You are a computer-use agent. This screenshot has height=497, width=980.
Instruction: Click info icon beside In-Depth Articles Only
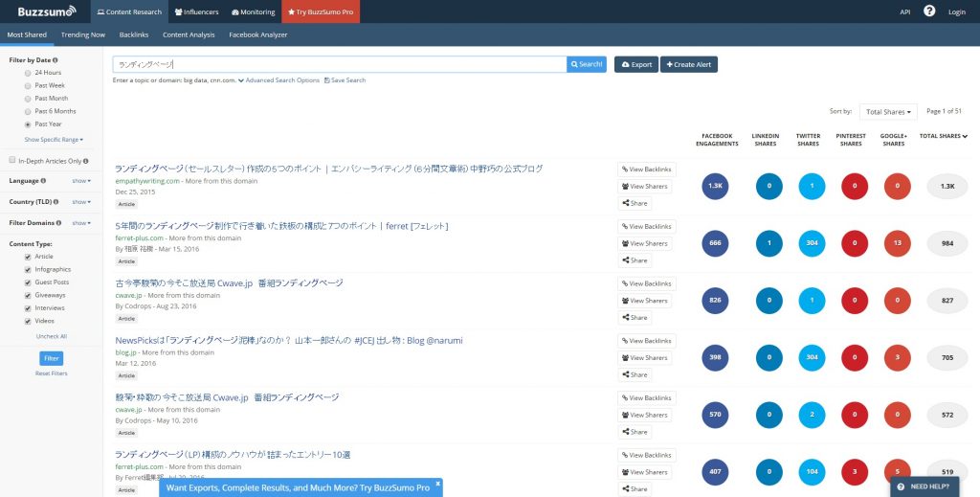(85, 161)
